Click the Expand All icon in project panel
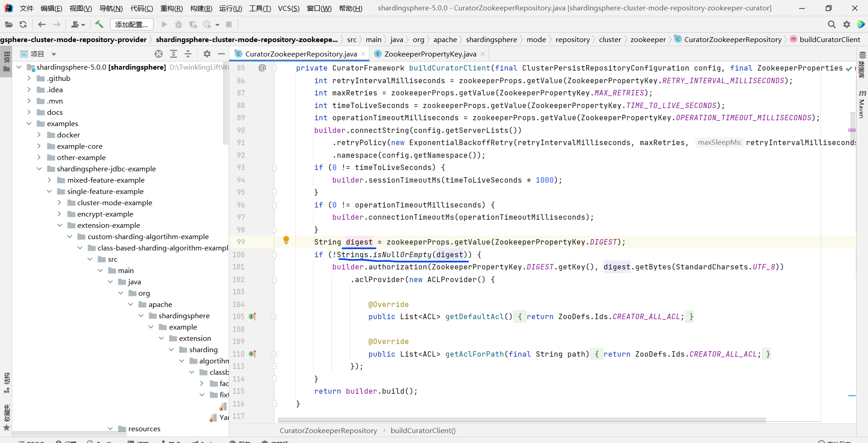Image resolution: width=868 pixels, height=443 pixels. click(x=174, y=54)
